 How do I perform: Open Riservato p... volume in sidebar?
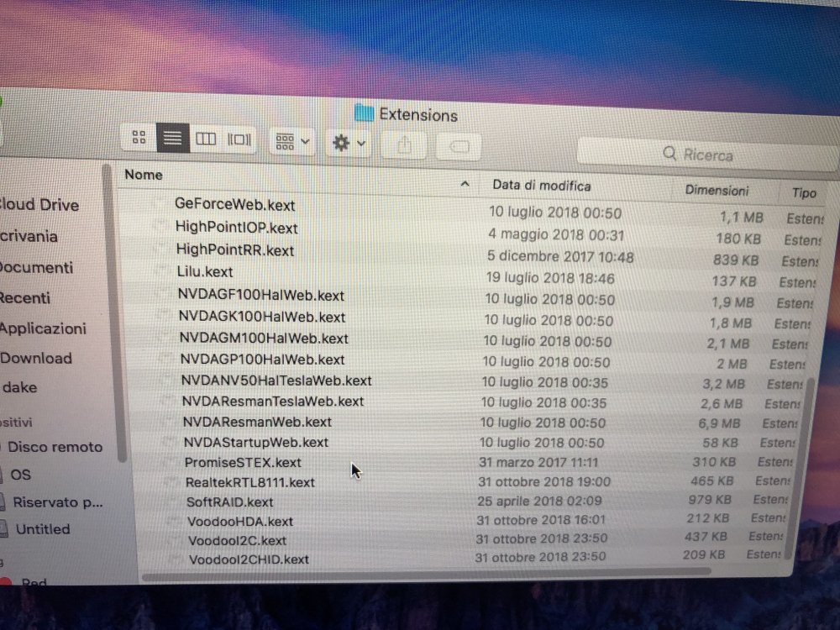tap(57, 502)
